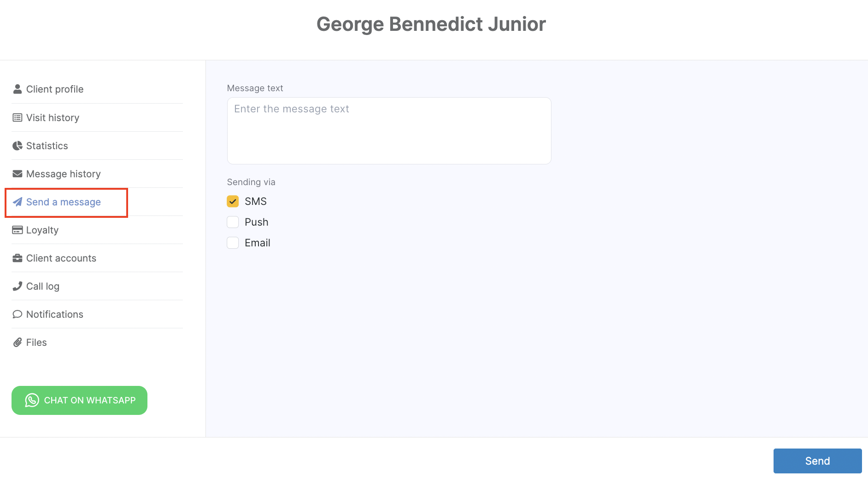Open Client accounts section
The image size is (868, 478).
[61, 258]
